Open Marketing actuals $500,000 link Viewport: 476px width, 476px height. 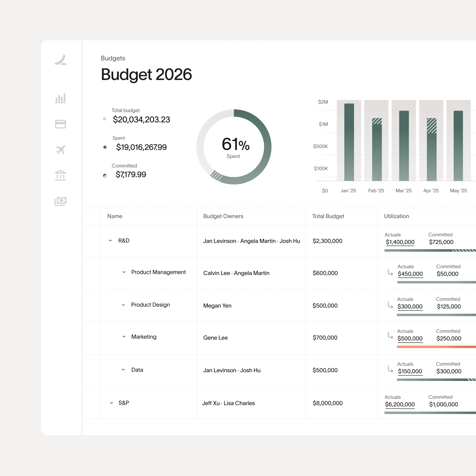point(410,338)
